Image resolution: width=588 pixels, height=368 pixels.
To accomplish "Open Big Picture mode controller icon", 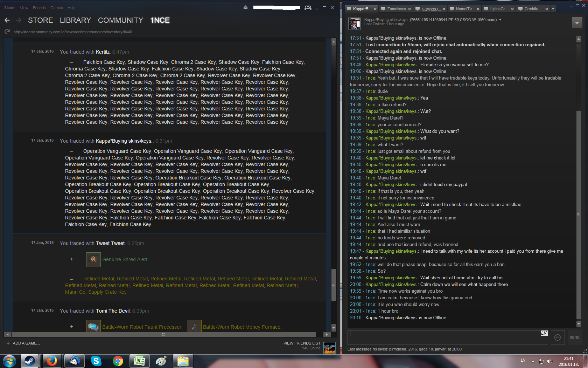I will 308,8.
